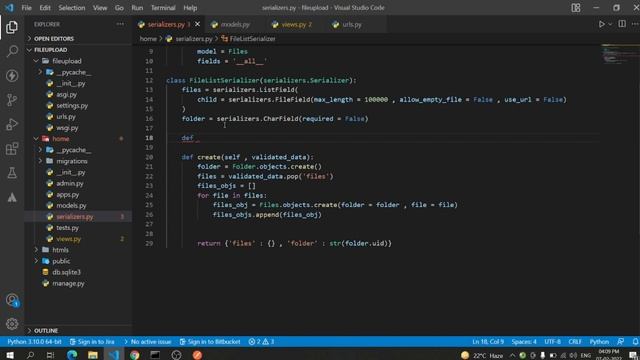640x360 pixels.
Task: Open run options dropdown arrow
Action: coord(610,24)
